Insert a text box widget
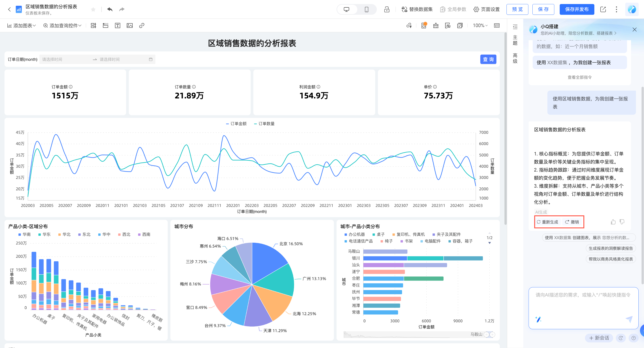The image size is (644, 348). (x=117, y=25)
